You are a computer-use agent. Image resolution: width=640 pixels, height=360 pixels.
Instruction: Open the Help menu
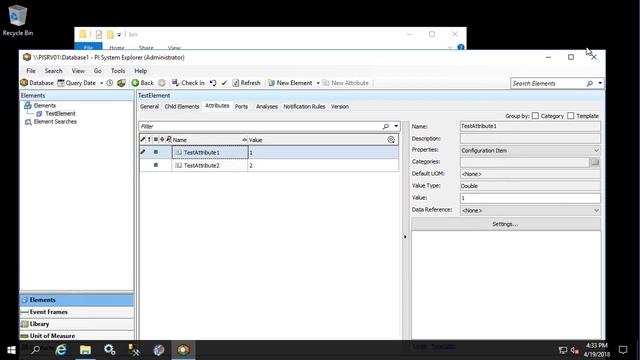(x=140, y=71)
